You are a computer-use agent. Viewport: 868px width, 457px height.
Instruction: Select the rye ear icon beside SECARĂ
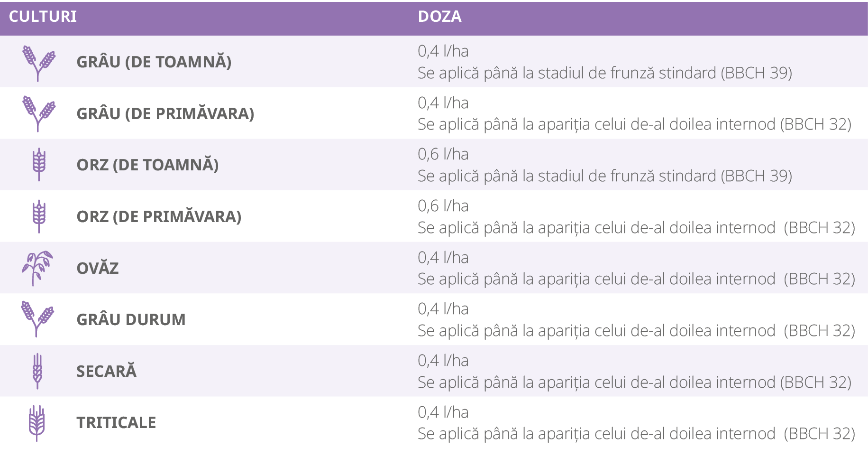37,371
